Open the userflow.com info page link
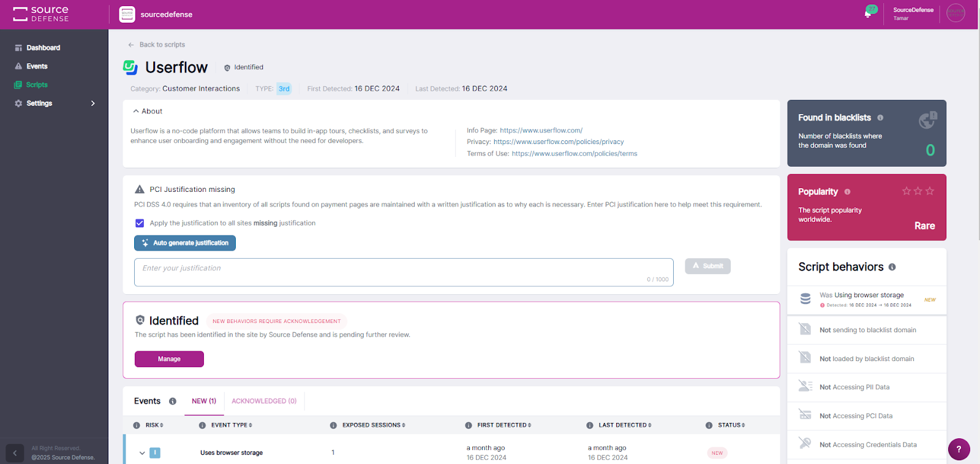Viewport: 980px width, 464px height. (x=541, y=131)
